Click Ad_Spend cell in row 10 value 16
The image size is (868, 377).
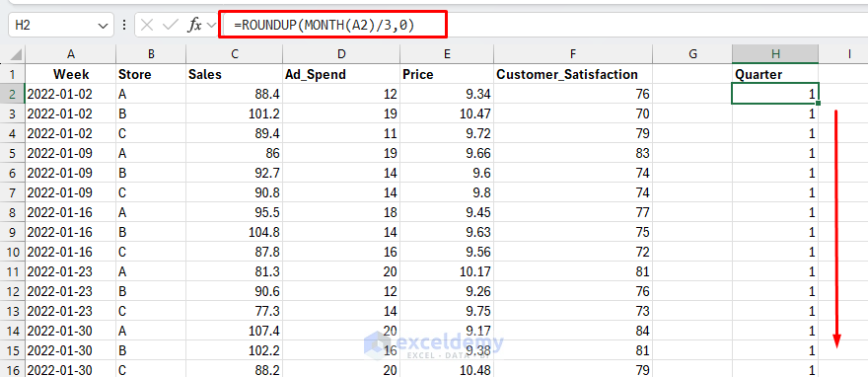pos(341,252)
